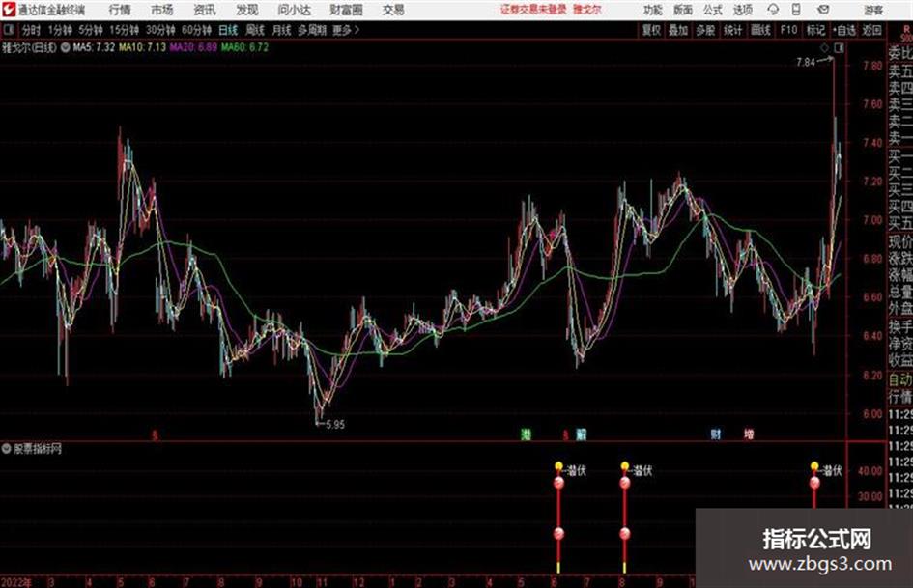Click the MA20: 6.89 indicator value
This screenshot has height=588, width=913.
(x=193, y=47)
